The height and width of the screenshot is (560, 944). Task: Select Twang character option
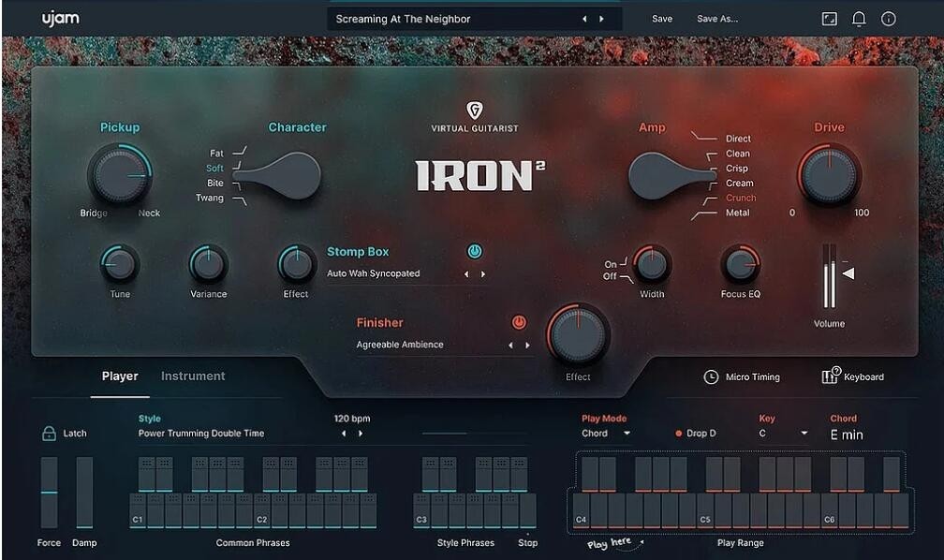pyautogui.click(x=210, y=198)
